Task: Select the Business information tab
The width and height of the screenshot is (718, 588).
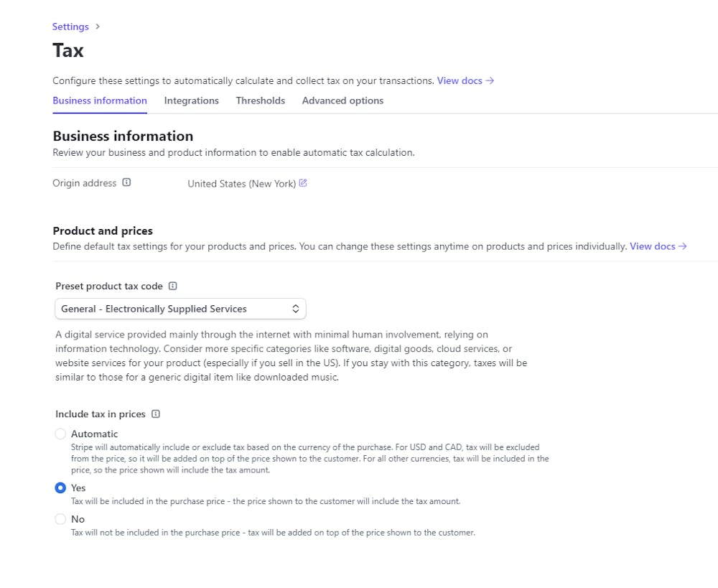Action: [x=100, y=101]
